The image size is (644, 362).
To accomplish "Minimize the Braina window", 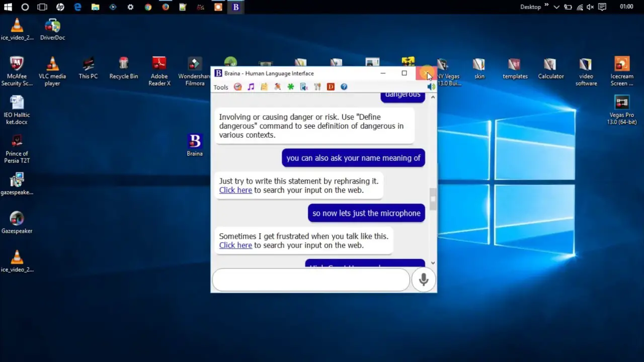I will [383, 73].
